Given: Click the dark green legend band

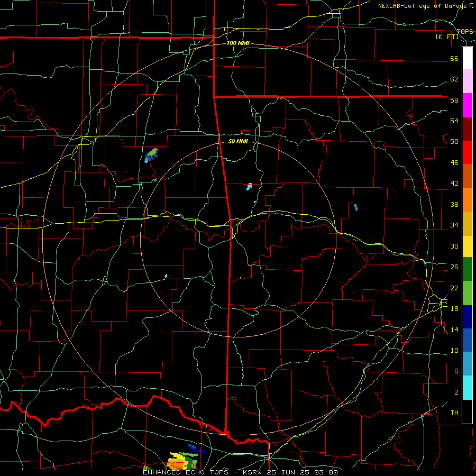Looking at the screenshot, I should [x=467, y=269].
